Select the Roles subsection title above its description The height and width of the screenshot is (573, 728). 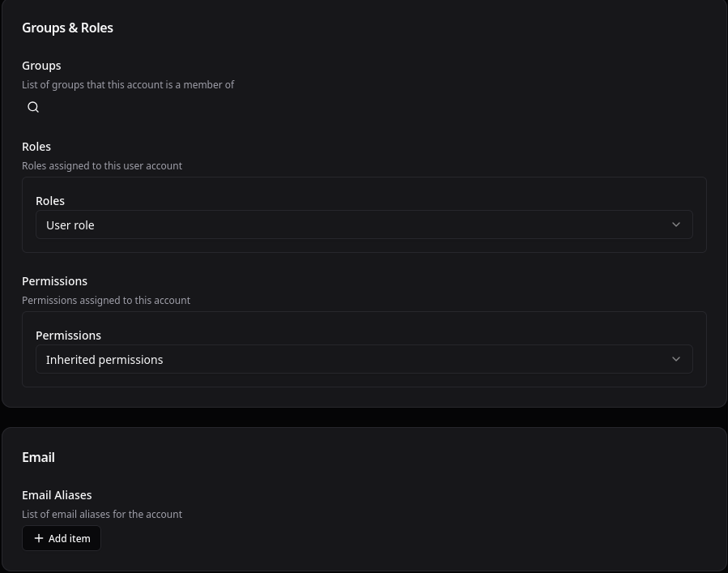[x=36, y=147]
